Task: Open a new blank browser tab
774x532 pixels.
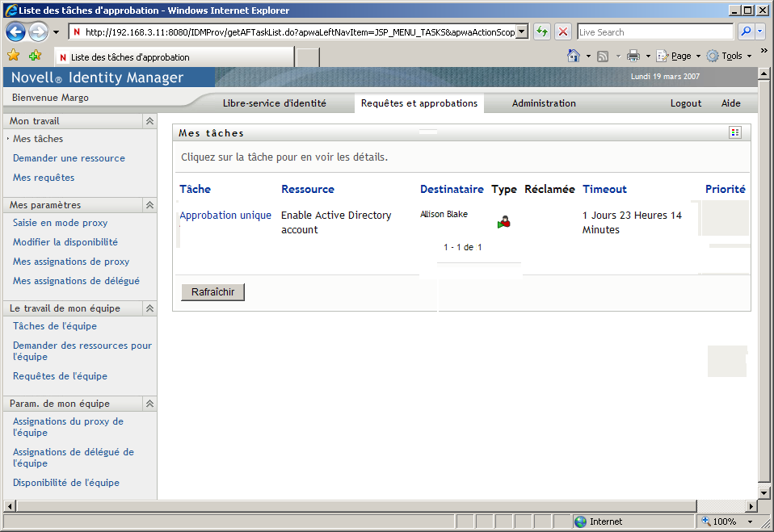Action: (308, 57)
